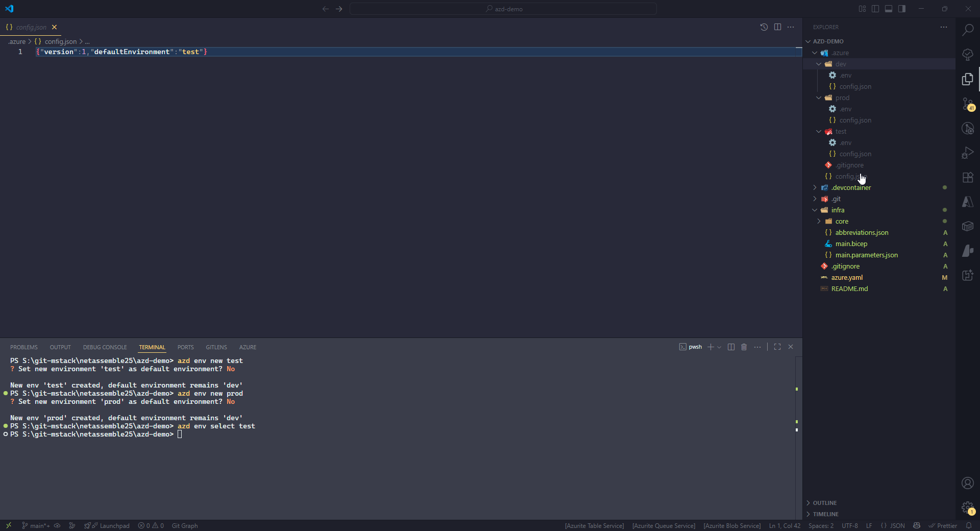The height and width of the screenshot is (531, 980).
Task: Maximize the terminal panel size
Action: click(x=777, y=347)
